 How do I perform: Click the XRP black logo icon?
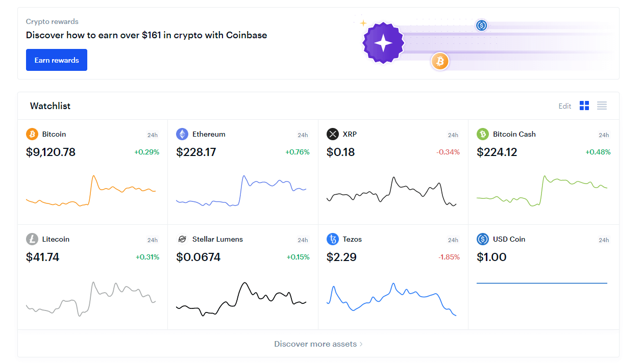[x=333, y=134]
